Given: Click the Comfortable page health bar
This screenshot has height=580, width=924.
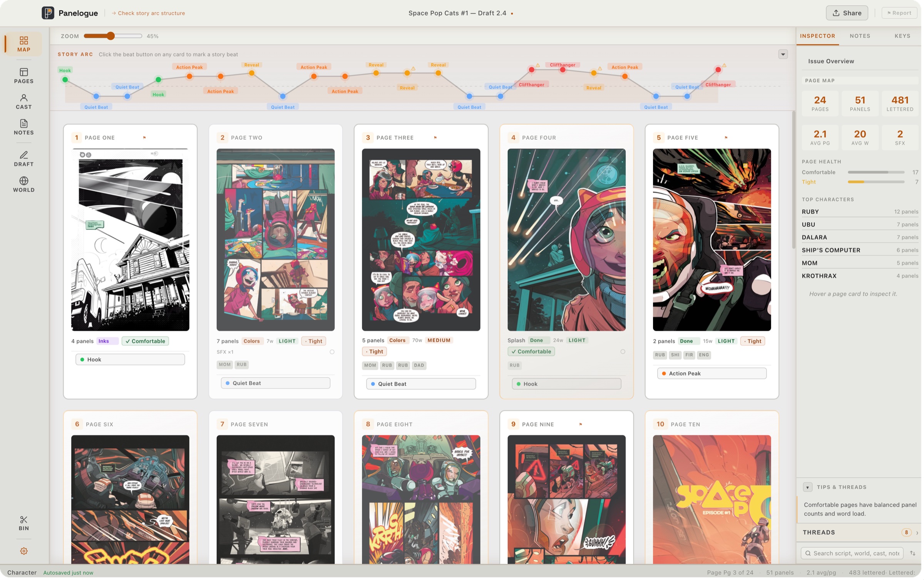Looking at the screenshot, I should (x=879, y=173).
